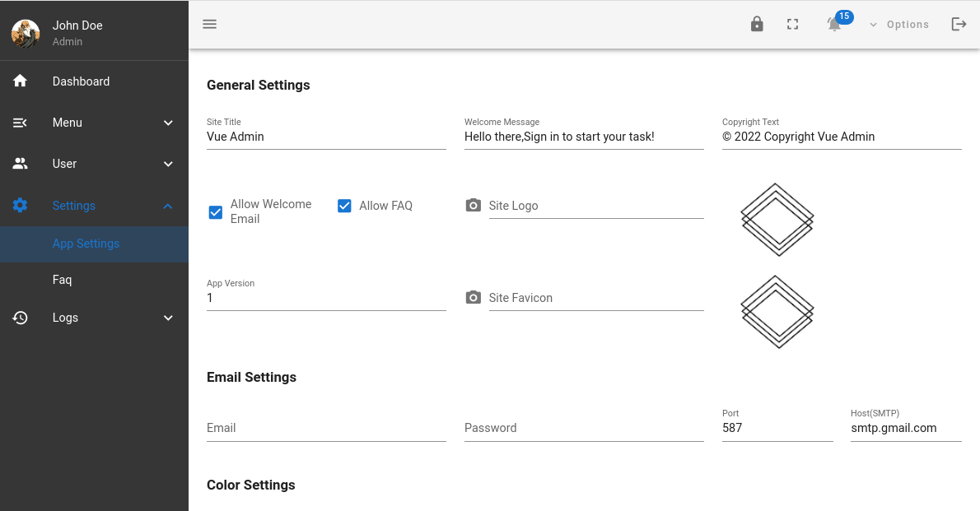Open the Faq settings page
This screenshot has height=511, width=980.
point(63,280)
